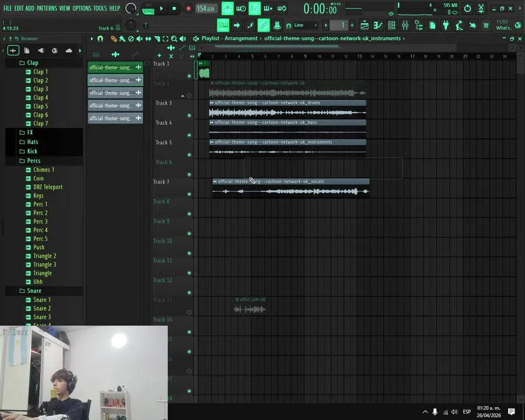Expand the Browser panel menu arrow

point(4,39)
